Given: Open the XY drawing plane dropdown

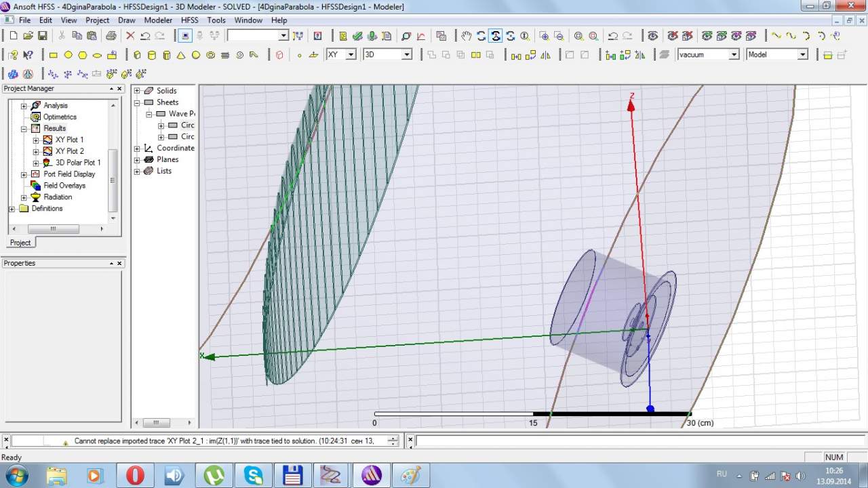Looking at the screenshot, I should (351, 55).
